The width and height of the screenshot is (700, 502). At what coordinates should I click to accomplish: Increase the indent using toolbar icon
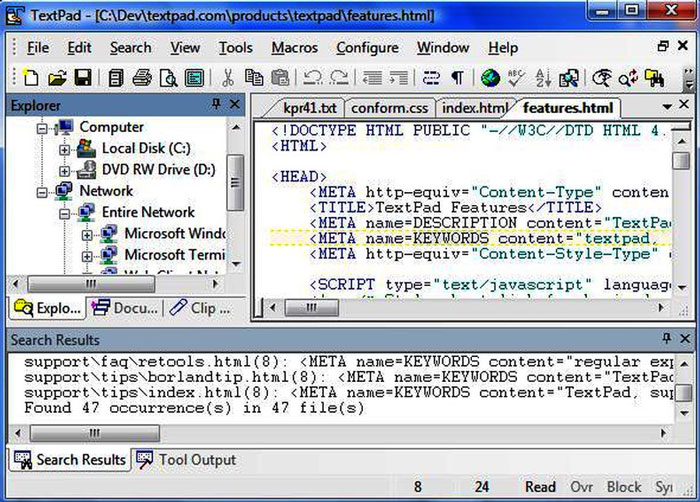pos(399,78)
